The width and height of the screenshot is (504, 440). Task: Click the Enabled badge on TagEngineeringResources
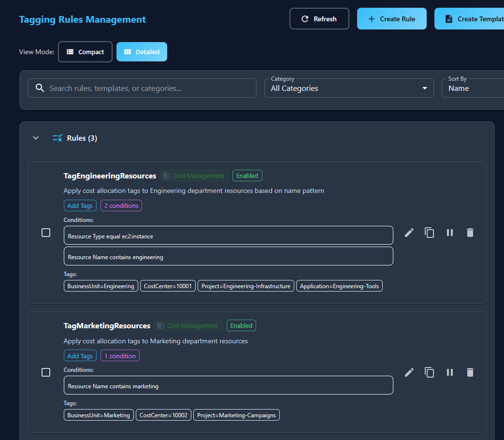coord(247,176)
